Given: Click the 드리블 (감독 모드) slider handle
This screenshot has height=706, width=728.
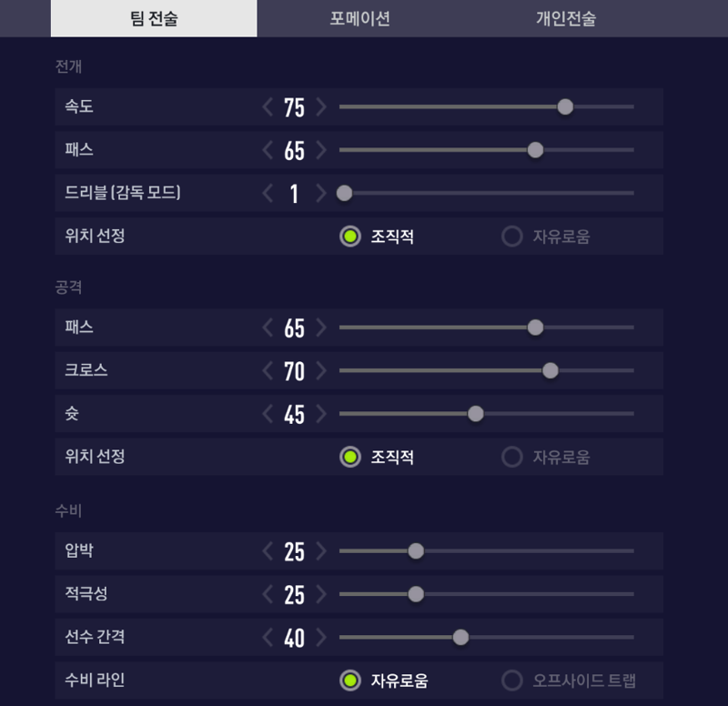Looking at the screenshot, I should pyautogui.click(x=344, y=193).
